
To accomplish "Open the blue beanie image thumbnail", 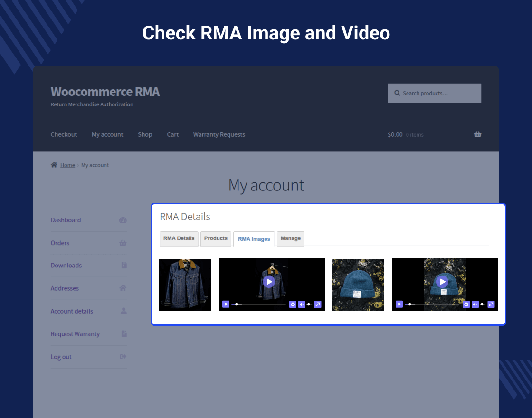I will tap(358, 285).
